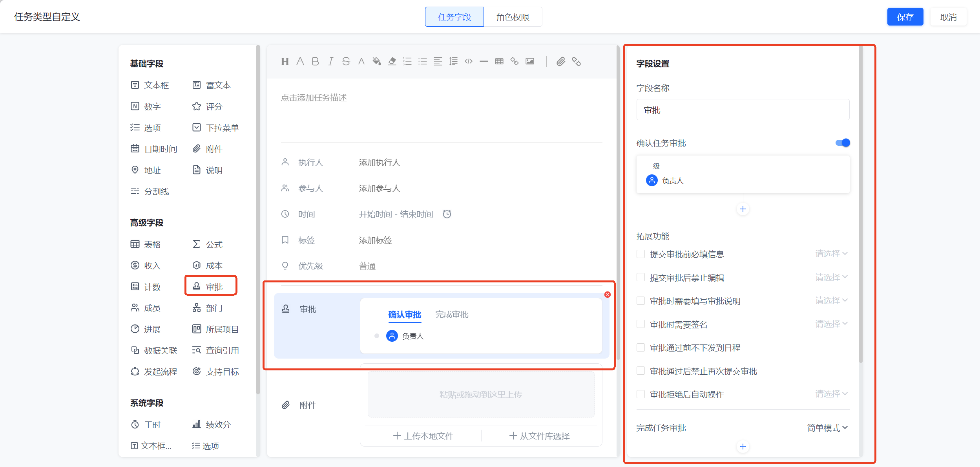980x467 pixels.
Task: Insert an ordered numbered list
Action: [x=407, y=61]
